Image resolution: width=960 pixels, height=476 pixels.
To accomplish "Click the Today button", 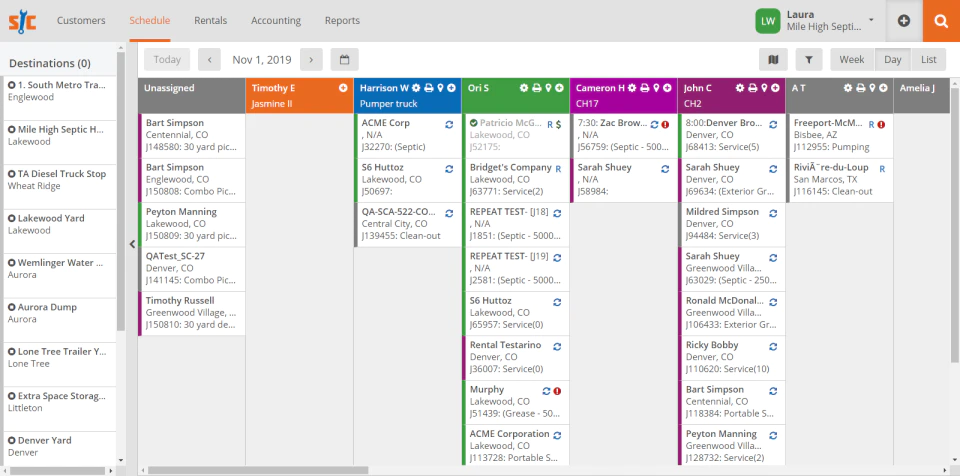I will pyautogui.click(x=167, y=59).
